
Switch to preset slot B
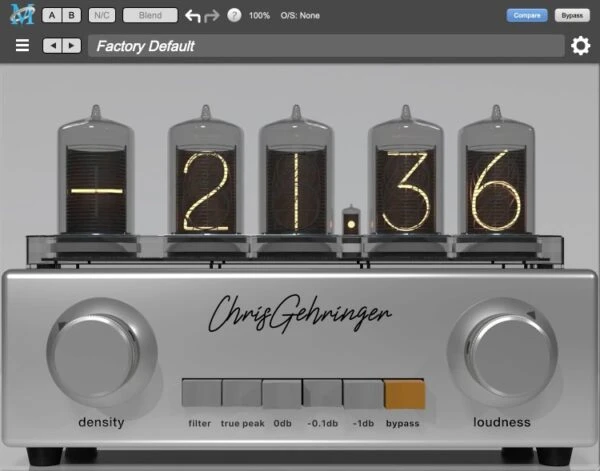(x=72, y=15)
